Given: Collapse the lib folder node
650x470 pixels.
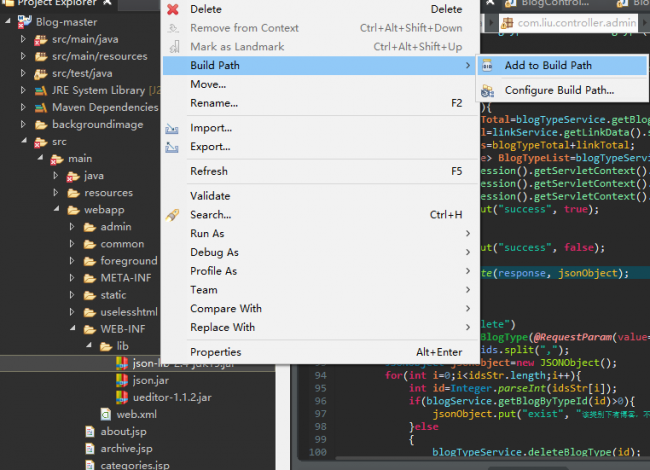Looking at the screenshot, I should coord(89,345).
